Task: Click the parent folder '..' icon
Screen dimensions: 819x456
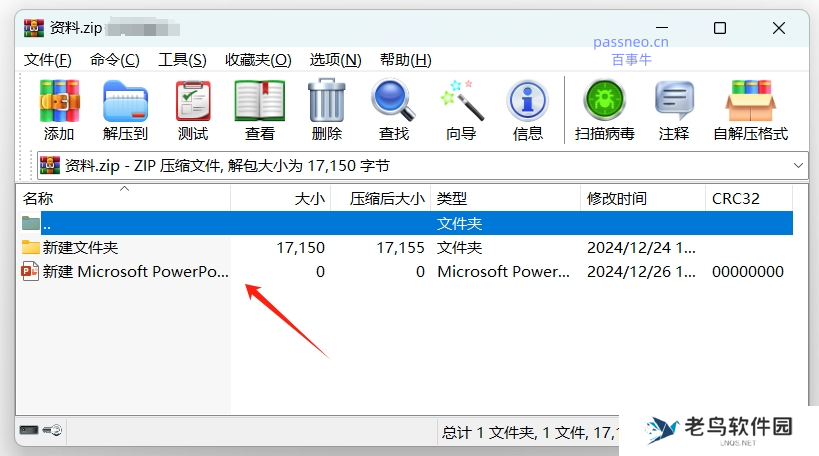Action: [x=31, y=223]
